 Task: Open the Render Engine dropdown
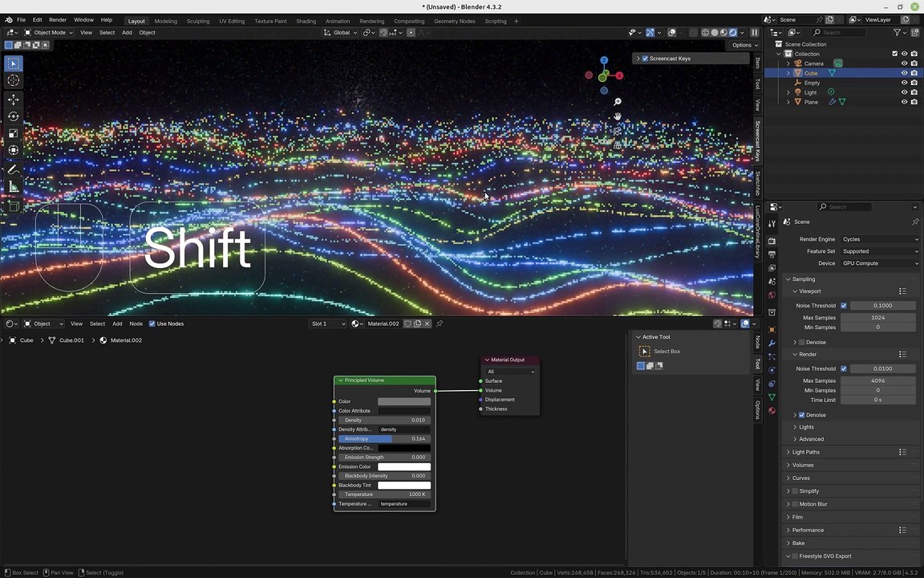tap(880, 239)
